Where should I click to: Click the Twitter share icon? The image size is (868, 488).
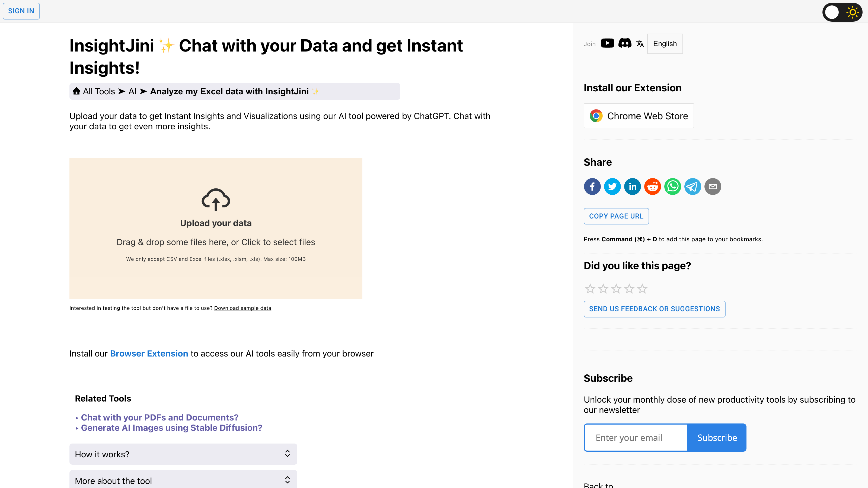click(x=613, y=187)
